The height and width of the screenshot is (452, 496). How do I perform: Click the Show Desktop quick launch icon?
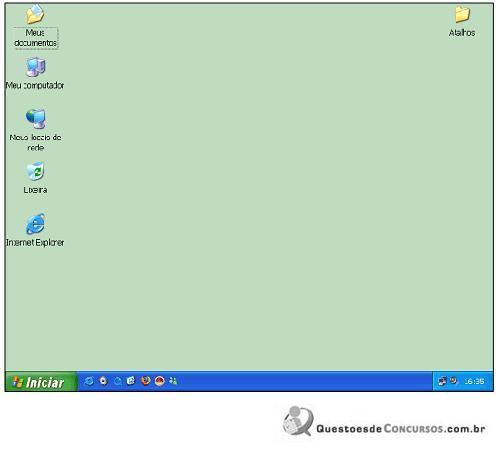coord(131,381)
